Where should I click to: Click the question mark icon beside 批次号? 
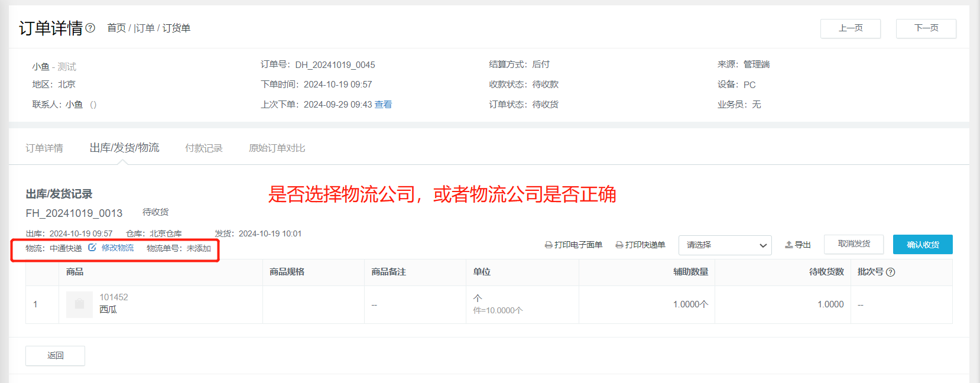click(891, 272)
